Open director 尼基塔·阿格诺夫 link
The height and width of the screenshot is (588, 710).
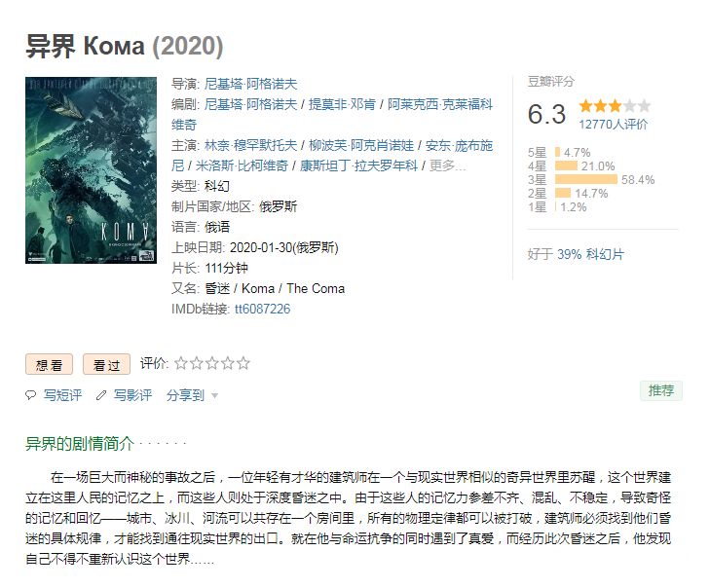(x=250, y=84)
